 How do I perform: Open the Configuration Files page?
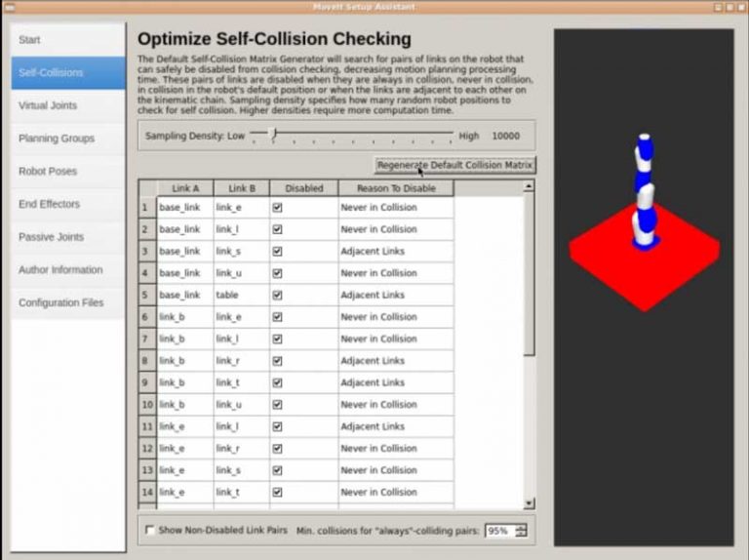tap(68, 303)
